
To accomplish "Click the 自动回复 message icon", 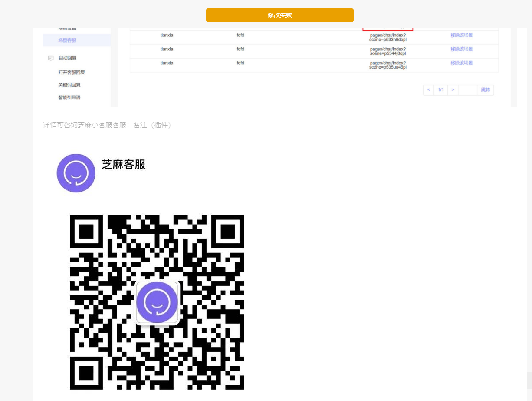I will click(51, 58).
